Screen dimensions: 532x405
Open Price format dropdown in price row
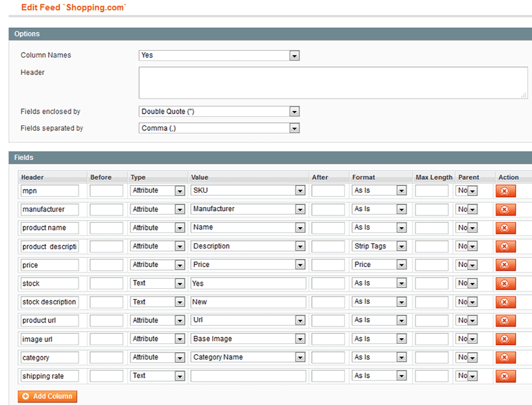point(379,264)
